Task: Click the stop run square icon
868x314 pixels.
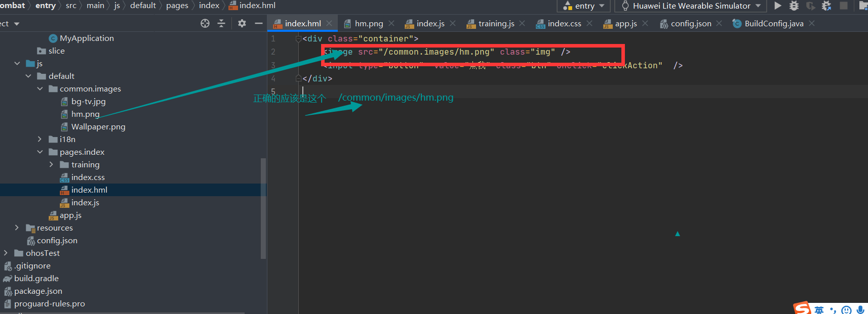Action: coord(844,6)
